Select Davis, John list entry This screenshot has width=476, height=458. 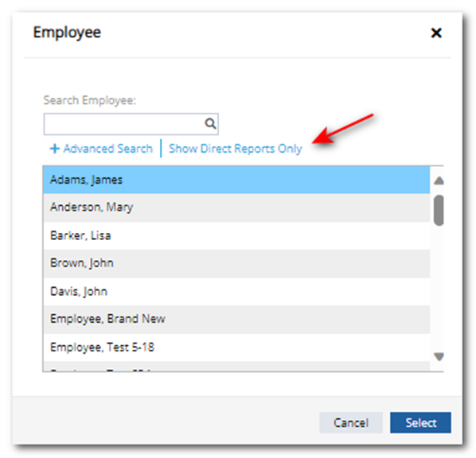[236, 292]
